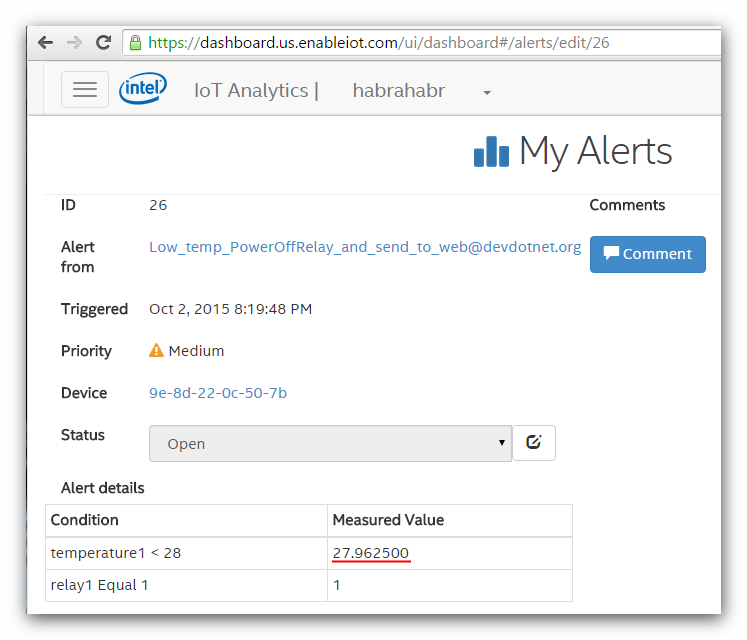Click the edit status icon button
Viewport: 747px width, 640px height.
pos(534,443)
